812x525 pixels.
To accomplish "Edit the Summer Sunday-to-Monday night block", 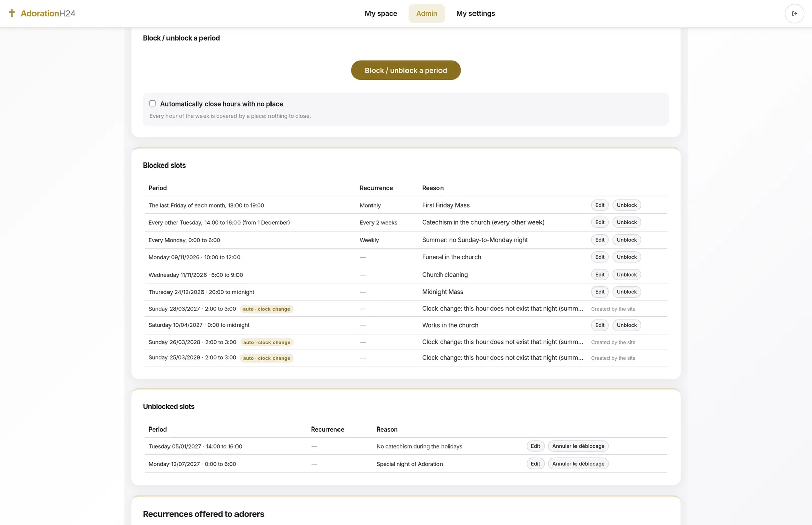I will click(x=600, y=240).
